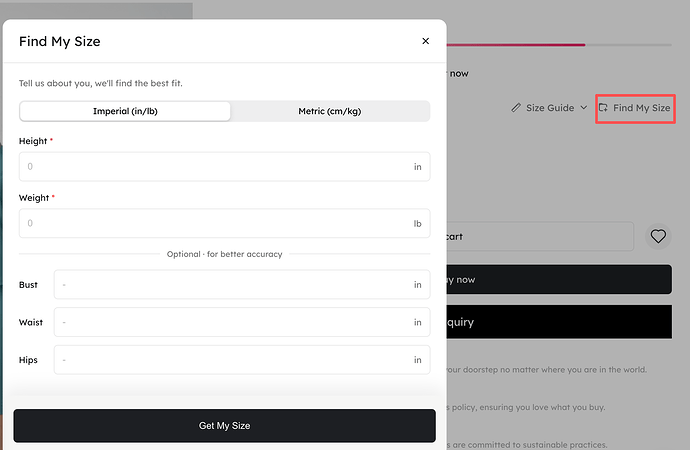Click 'Optional - for better accuracy' text
Viewport: 690px width, 450px height.
[224, 254]
